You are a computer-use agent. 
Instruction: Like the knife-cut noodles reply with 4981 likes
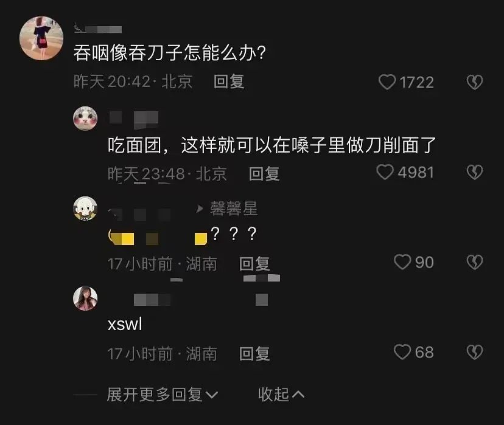point(385,172)
